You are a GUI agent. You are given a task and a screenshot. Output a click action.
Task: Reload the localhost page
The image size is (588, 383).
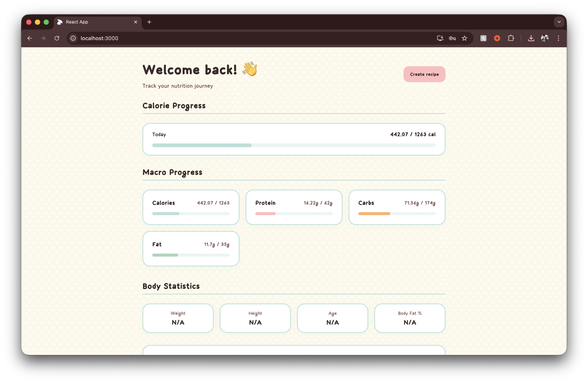pyautogui.click(x=57, y=38)
